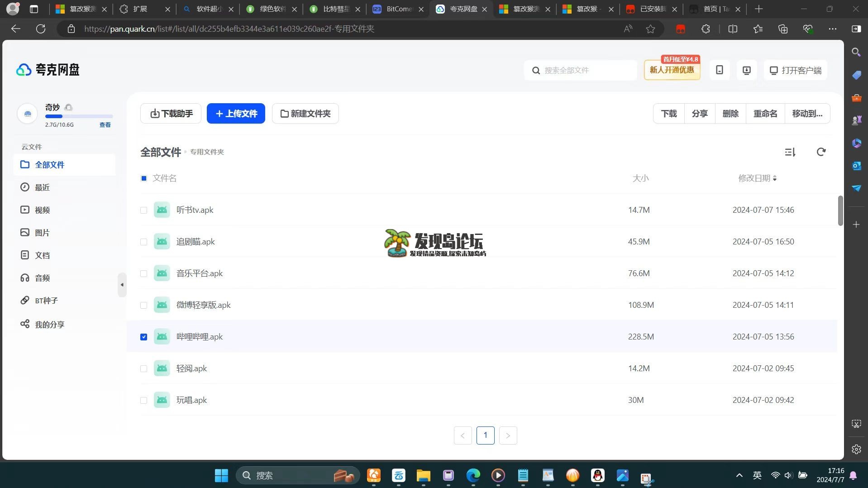868x488 pixels.
Task: Click the apk icon of 微博轻享版.apk
Action: (x=162, y=305)
